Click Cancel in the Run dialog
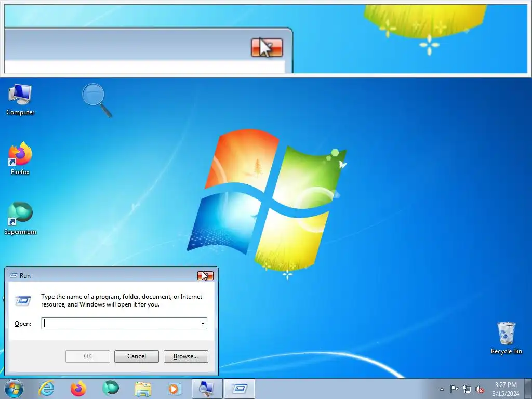This screenshot has height=399, width=532. coord(137,356)
